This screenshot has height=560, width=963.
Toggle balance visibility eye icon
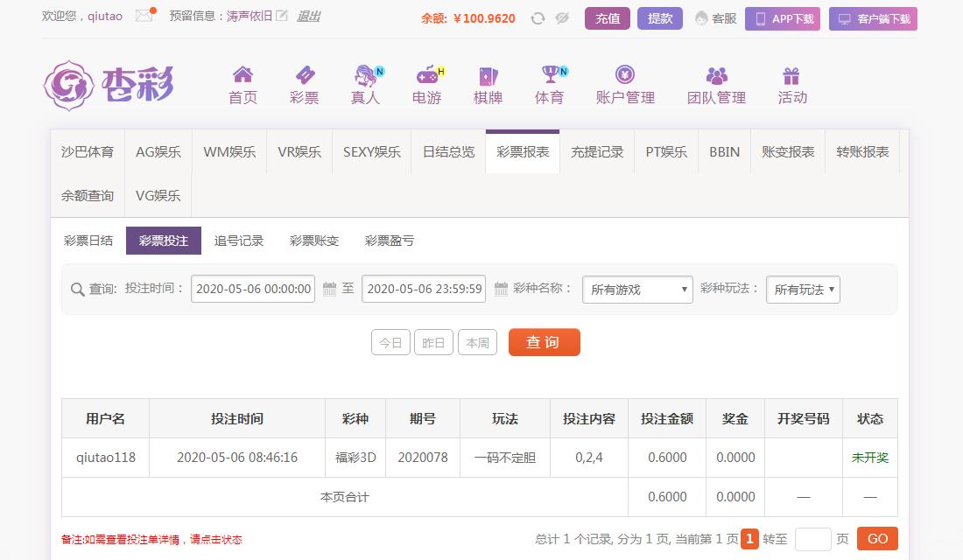[562, 18]
